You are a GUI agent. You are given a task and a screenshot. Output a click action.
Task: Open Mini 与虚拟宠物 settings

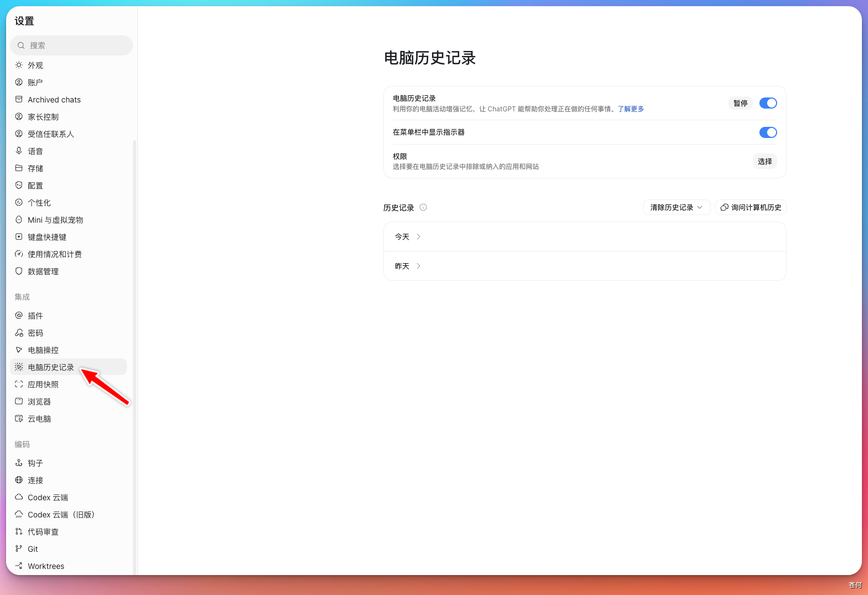pyautogui.click(x=68, y=219)
